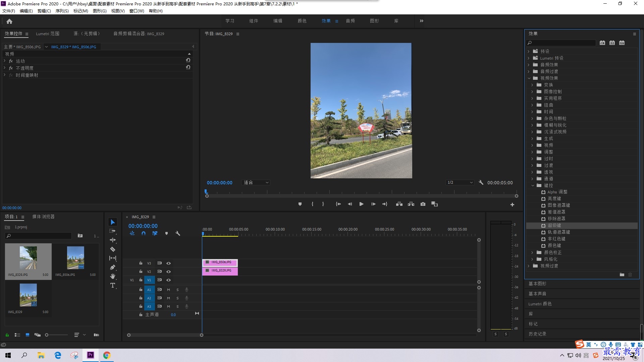
Task: Expand the 颜色校正 folder
Action: tap(532, 252)
